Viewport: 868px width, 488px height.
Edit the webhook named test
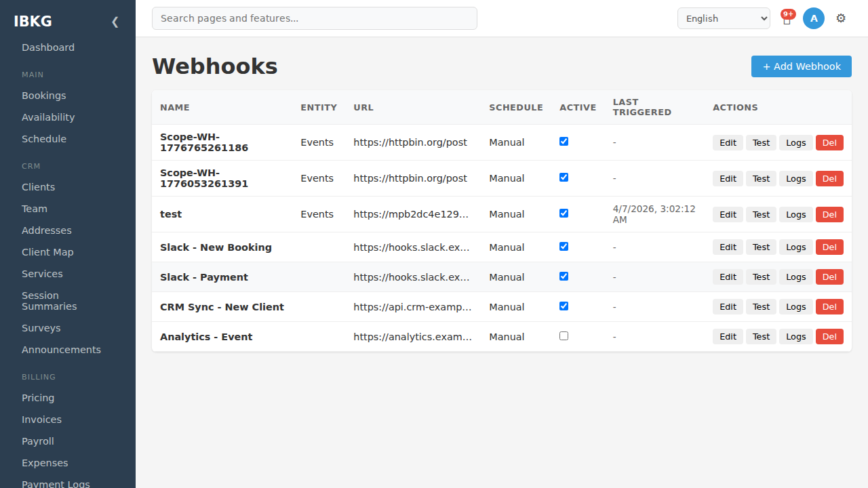click(x=728, y=214)
